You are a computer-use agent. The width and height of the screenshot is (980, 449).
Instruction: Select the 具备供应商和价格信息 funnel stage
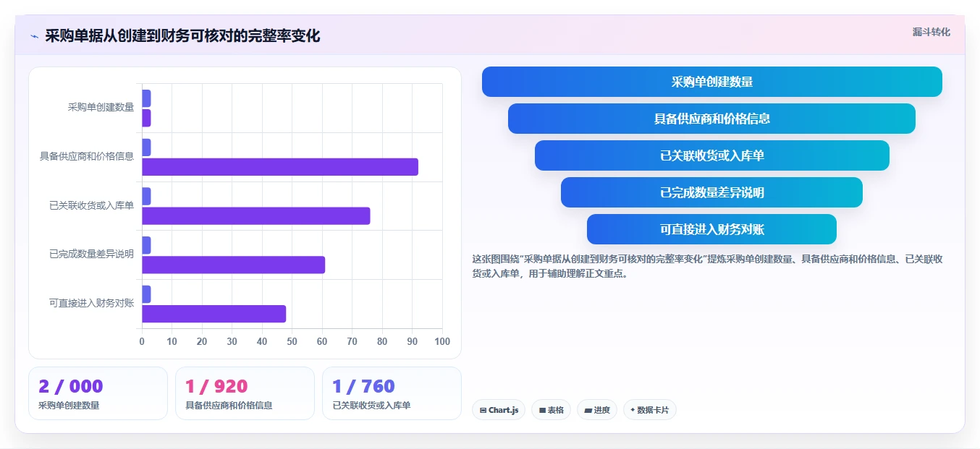pos(711,119)
